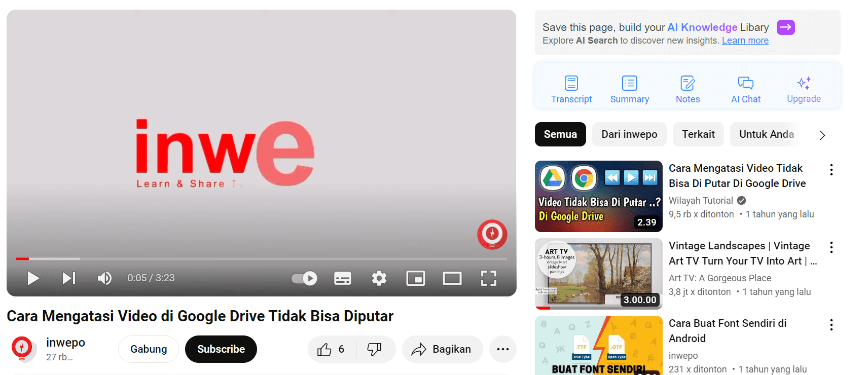Select the Terkait filter chip
The height and width of the screenshot is (375, 868).
698,134
